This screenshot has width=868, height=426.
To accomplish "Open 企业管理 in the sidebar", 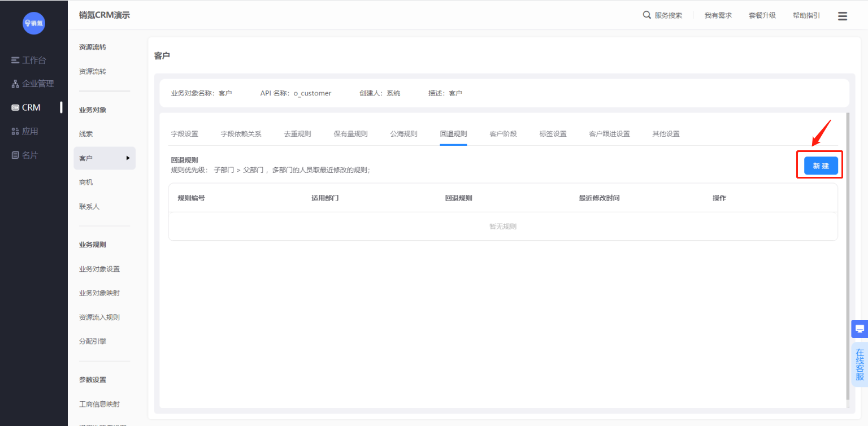I will click(x=33, y=84).
